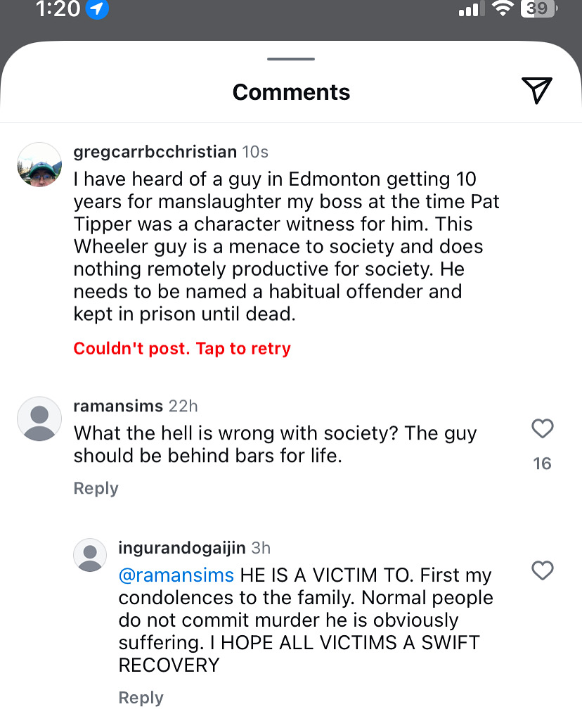Tap the Comments header title
The width and height of the screenshot is (582, 728).
click(x=291, y=92)
